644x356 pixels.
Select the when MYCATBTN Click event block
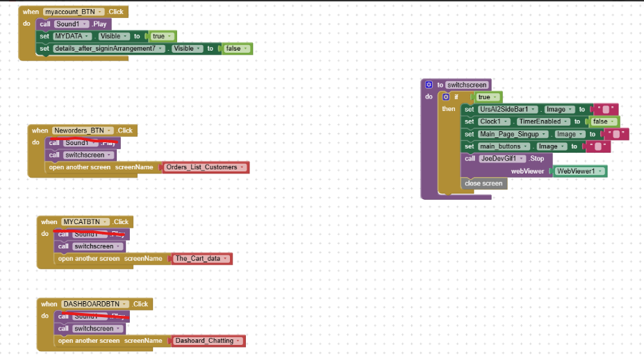point(48,222)
